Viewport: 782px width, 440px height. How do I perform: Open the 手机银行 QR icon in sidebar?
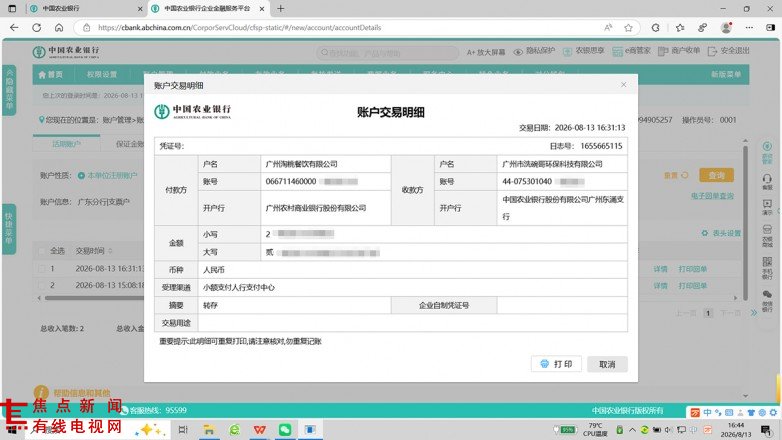[767, 268]
